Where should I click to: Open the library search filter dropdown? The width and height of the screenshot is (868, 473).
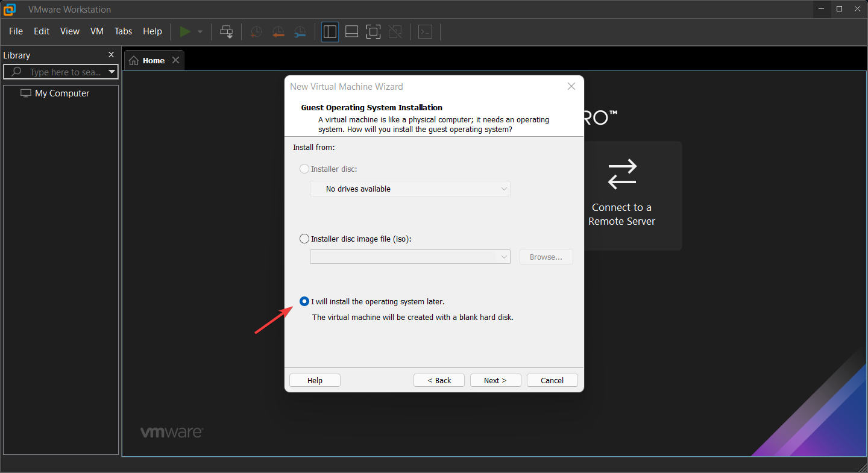click(112, 72)
